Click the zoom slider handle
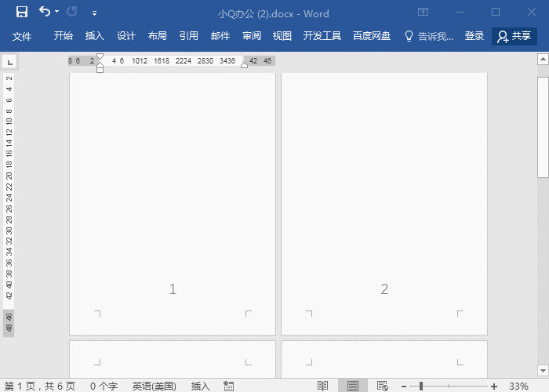The height and width of the screenshot is (392, 549). click(421, 386)
